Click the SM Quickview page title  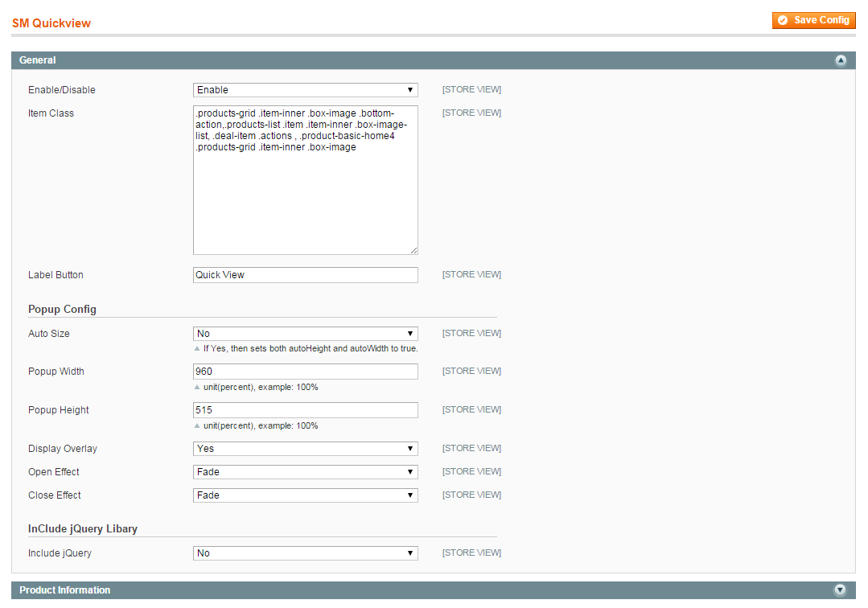[51, 23]
